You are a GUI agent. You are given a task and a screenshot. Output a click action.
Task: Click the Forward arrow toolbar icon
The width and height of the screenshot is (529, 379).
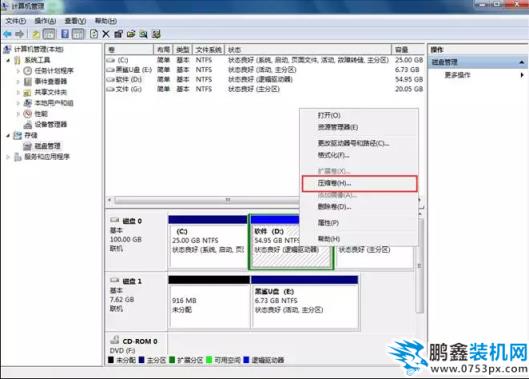pyautogui.click(x=20, y=34)
